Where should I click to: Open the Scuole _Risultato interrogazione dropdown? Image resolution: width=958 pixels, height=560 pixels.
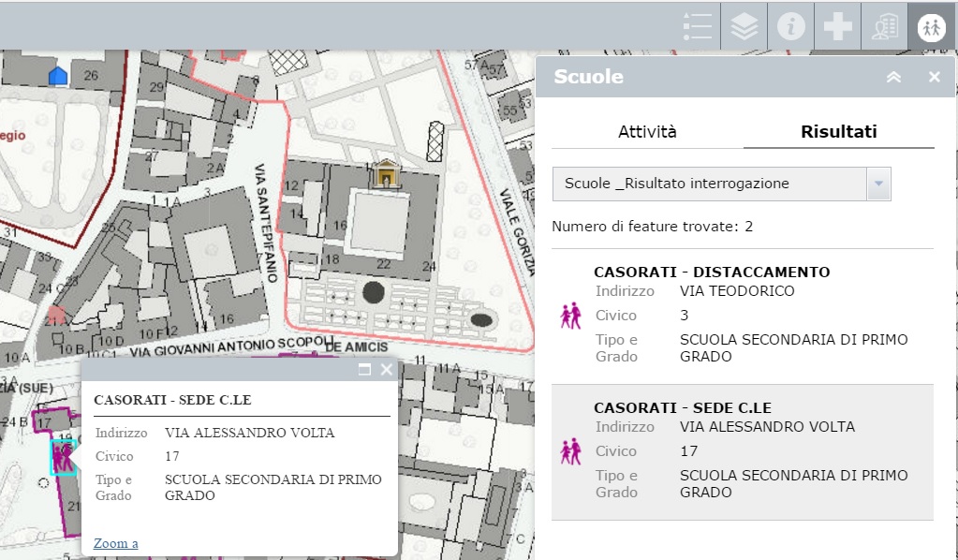710,184
